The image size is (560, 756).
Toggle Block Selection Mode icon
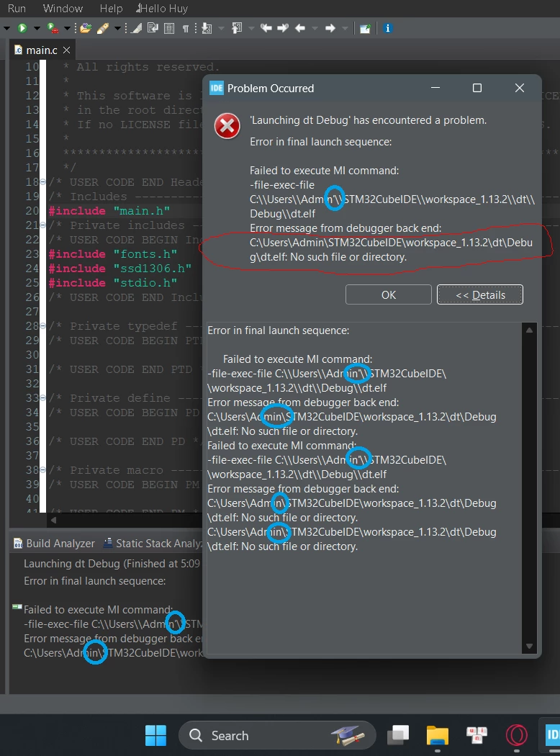point(168,28)
